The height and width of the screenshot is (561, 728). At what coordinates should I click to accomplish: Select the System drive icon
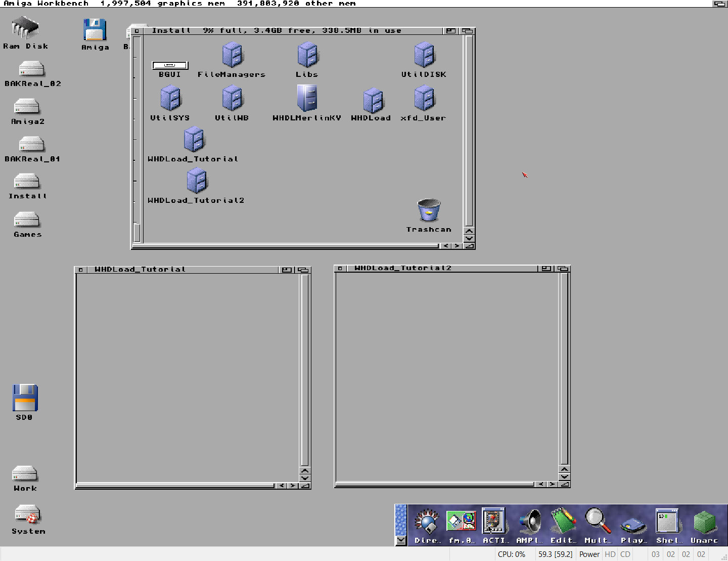pyautogui.click(x=27, y=514)
